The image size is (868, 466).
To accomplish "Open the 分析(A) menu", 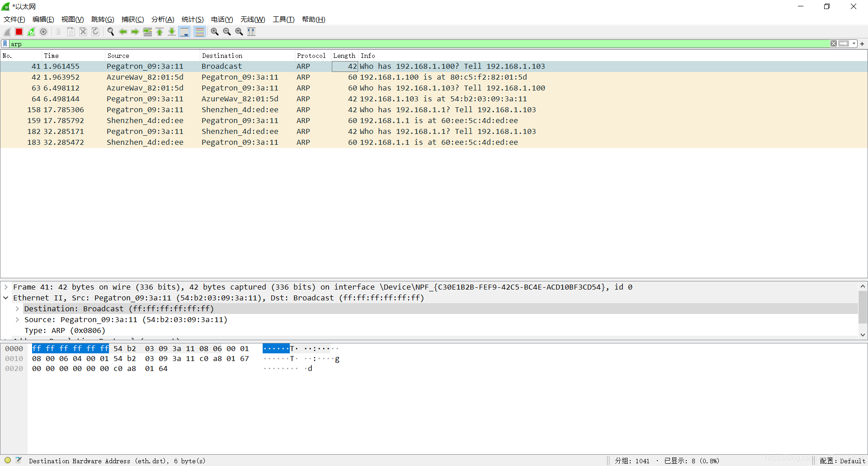I will [x=163, y=19].
